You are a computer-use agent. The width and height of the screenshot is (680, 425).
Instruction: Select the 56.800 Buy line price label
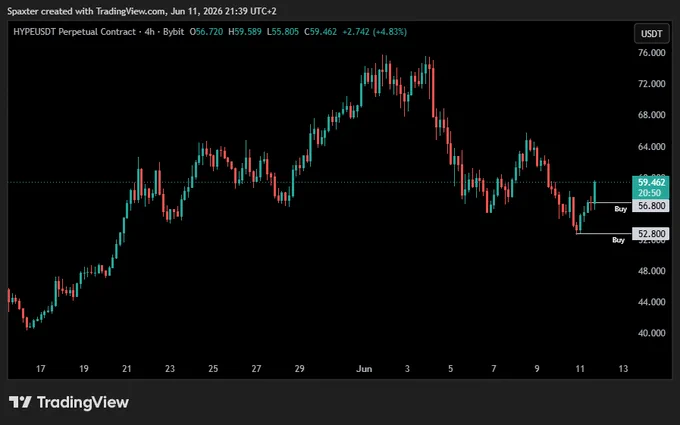click(x=651, y=206)
